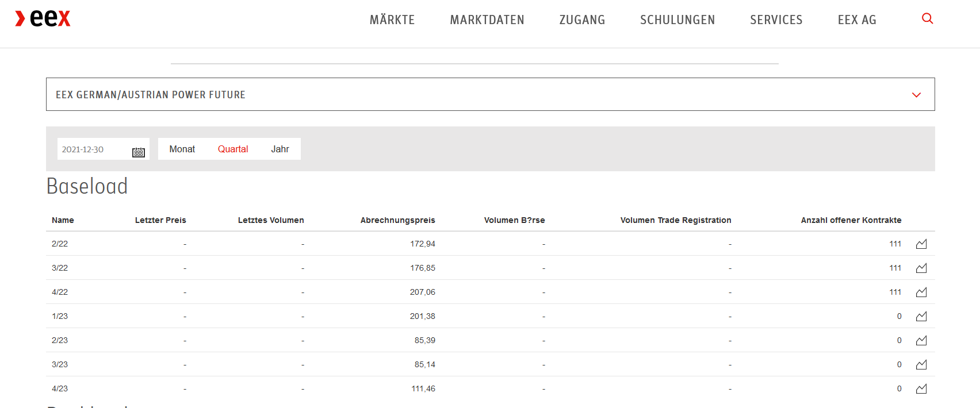980x408 pixels.
Task: Select the 4/22 contract name
Action: coord(60,292)
